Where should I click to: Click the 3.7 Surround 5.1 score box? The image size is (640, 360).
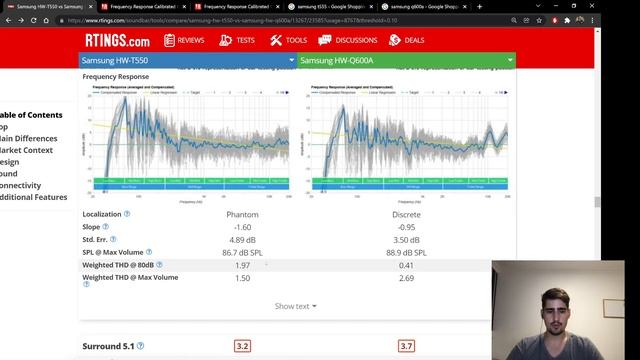coord(406,346)
